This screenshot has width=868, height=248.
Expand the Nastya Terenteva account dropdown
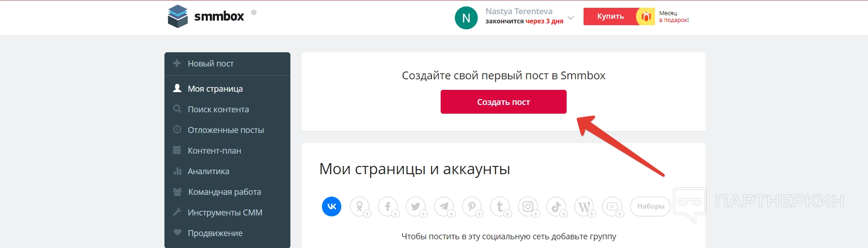(571, 18)
